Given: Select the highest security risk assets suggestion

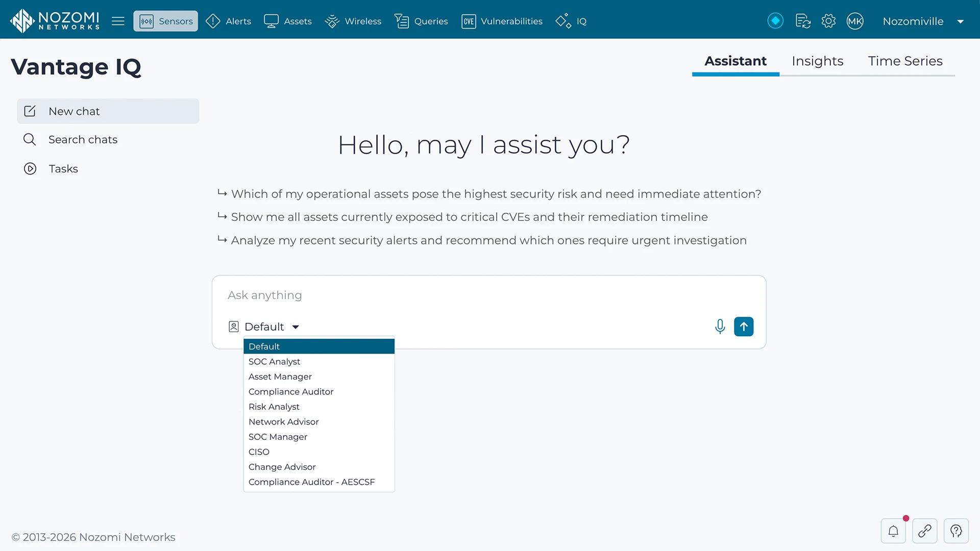Looking at the screenshot, I should (489, 194).
